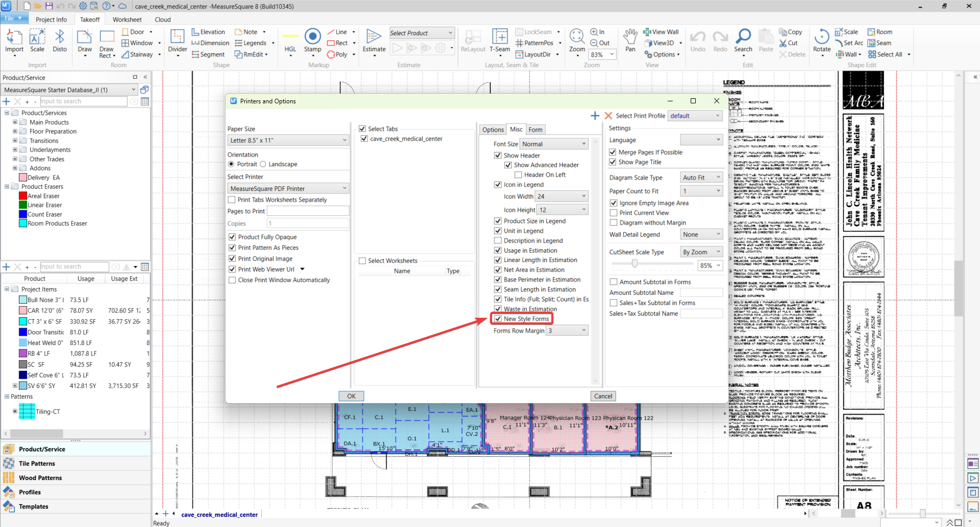The height and width of the screenshot is (527, 980).
Task: Enable Print Tabs Worksheets Separately
Action: [x=232, y=200]
